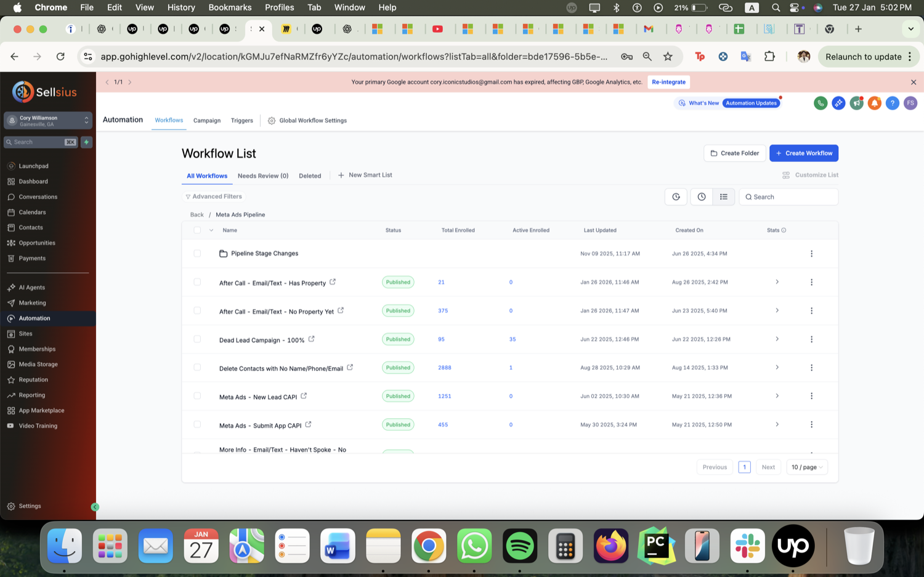
Task: Click the orange notifications bell icon
Action: click(x=874, y=103)
